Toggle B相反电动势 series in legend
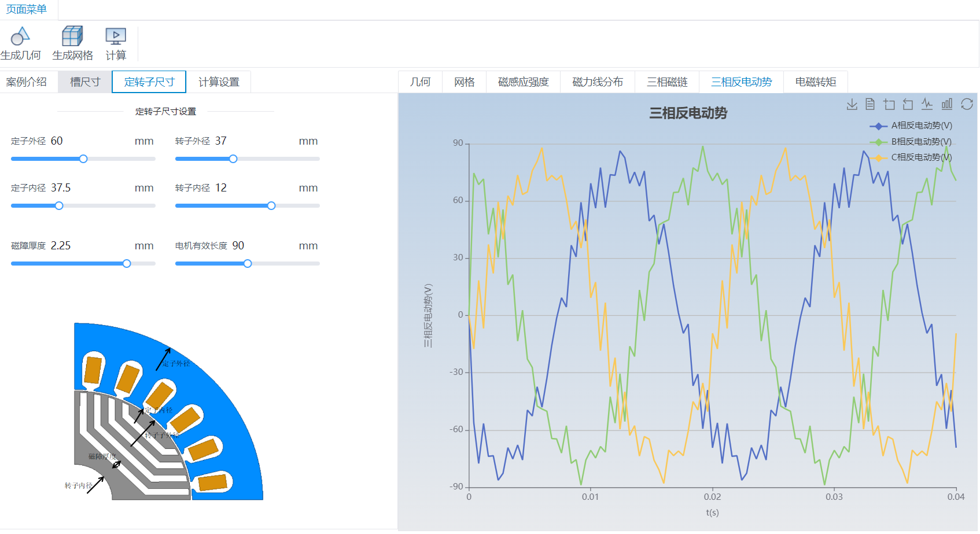Screen dimensions: 980x534 [x=911, y=142]
